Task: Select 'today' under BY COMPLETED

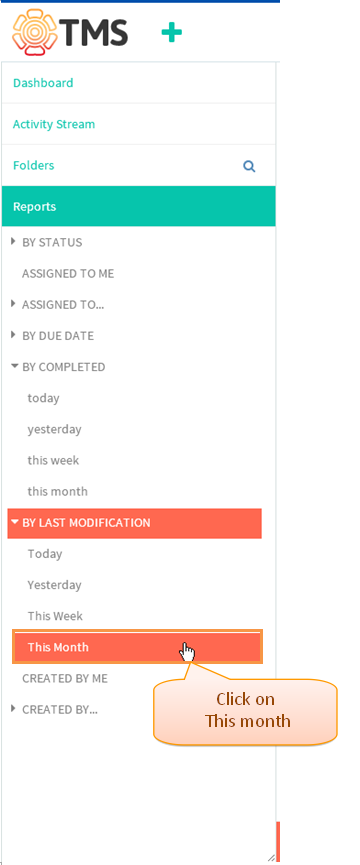Action: [44, 398]
